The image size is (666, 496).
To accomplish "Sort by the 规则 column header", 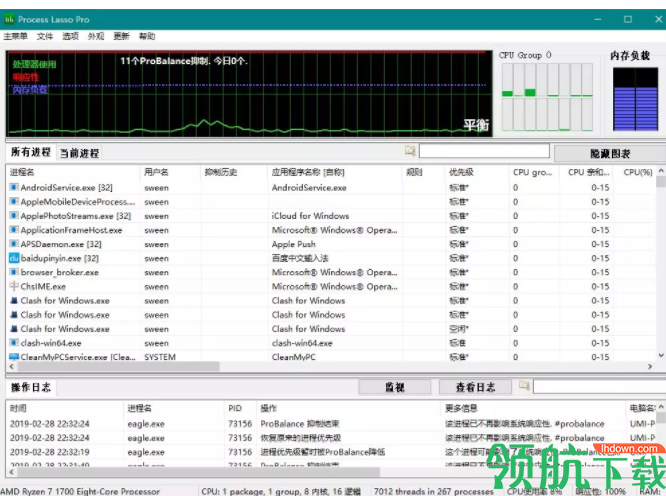I will pyautogui.click(x=423, y=172).
